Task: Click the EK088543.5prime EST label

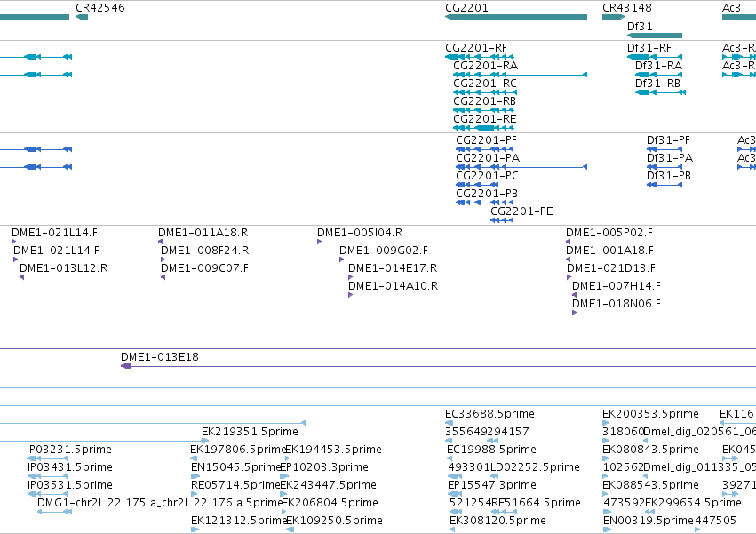Action: pyautogui.click(x=650, y=485)
